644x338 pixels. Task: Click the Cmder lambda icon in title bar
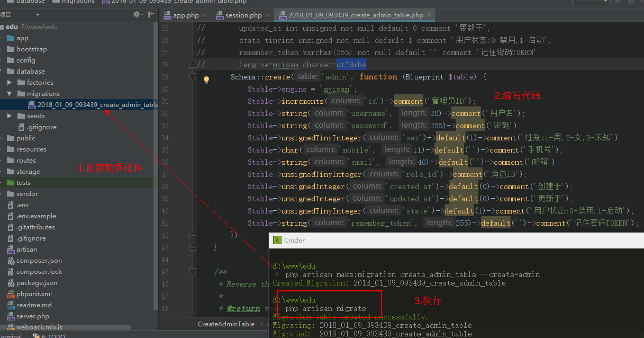click(x=277, y=240)
